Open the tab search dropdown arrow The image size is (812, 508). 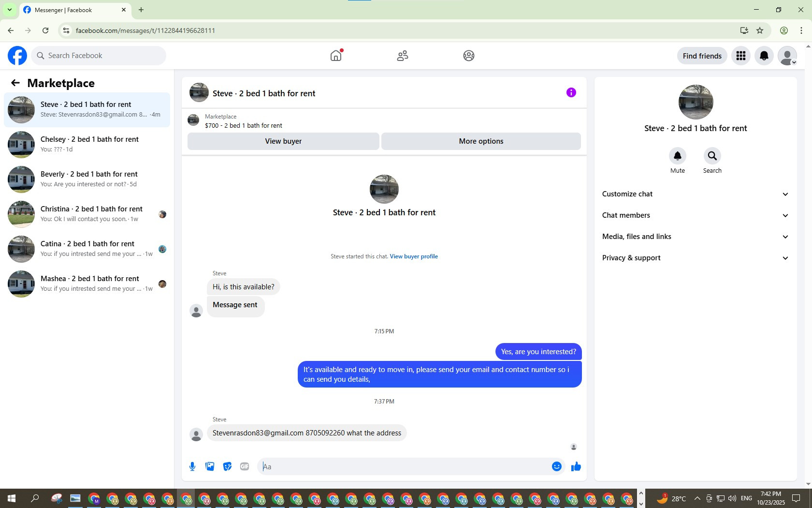pyautogui.click(x=9, y=10)
